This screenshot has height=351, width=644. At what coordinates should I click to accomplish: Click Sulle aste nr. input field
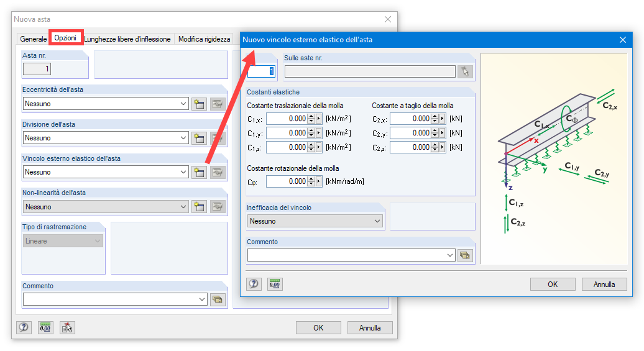point(370,71)
